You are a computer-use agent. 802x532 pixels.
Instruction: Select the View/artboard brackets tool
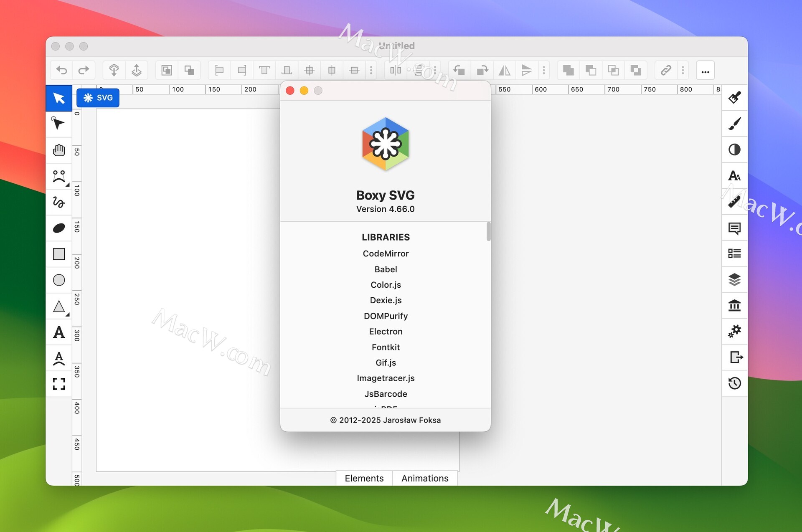59,384
